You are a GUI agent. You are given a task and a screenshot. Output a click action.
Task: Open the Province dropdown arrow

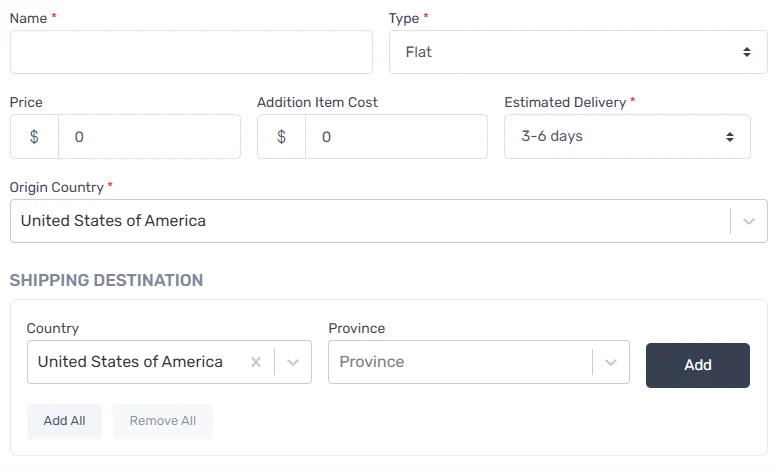[611, 362]
